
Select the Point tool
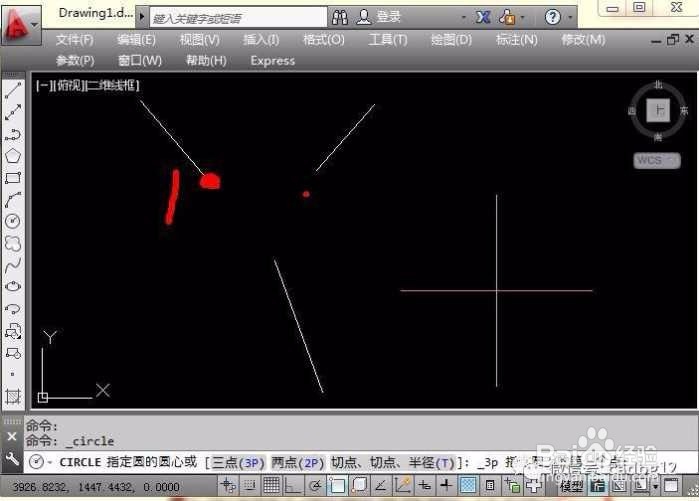coord(13,374)
